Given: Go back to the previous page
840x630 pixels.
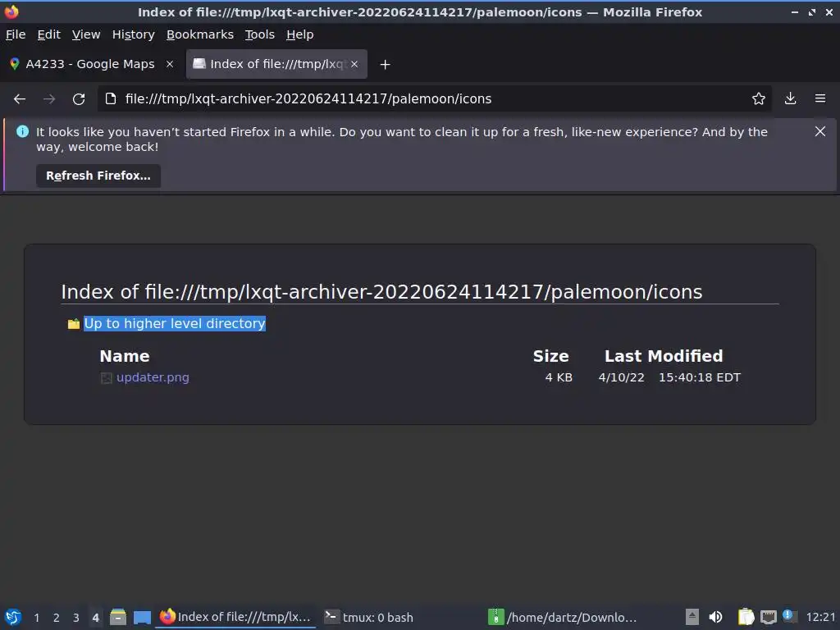Looking at the screenshot, I should [20, 99].
